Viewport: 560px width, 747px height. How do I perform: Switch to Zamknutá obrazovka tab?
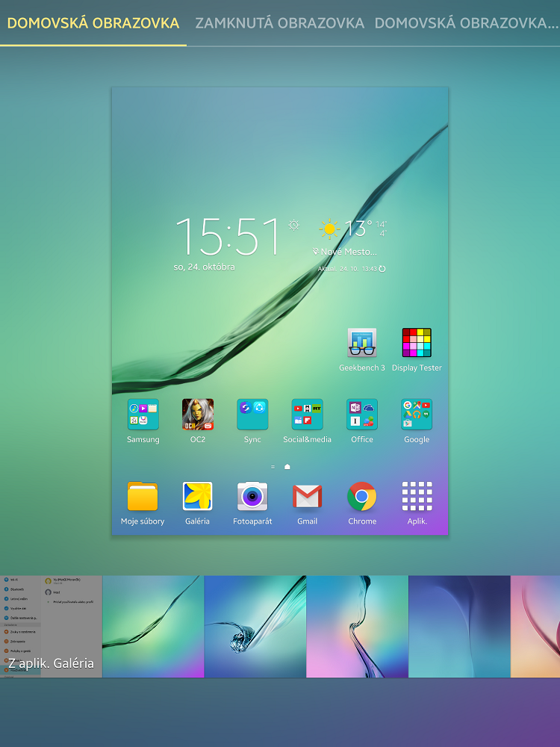(280, 23)
